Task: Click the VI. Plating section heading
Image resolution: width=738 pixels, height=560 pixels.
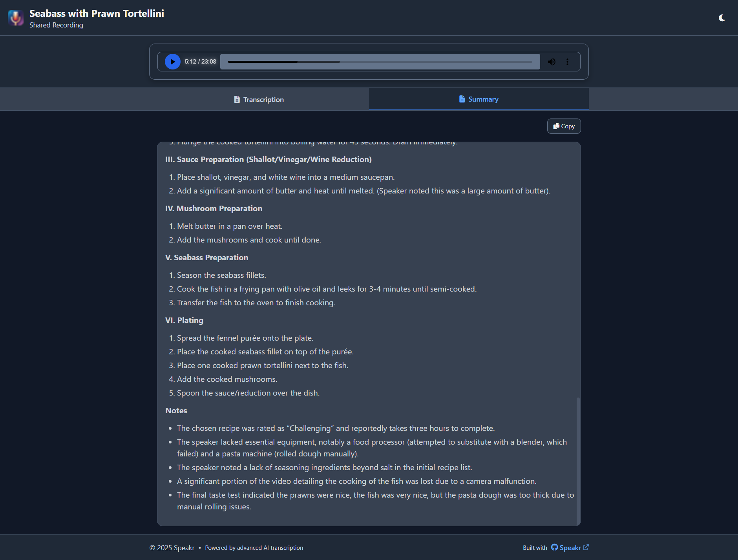Action: [x=184, y=320]
